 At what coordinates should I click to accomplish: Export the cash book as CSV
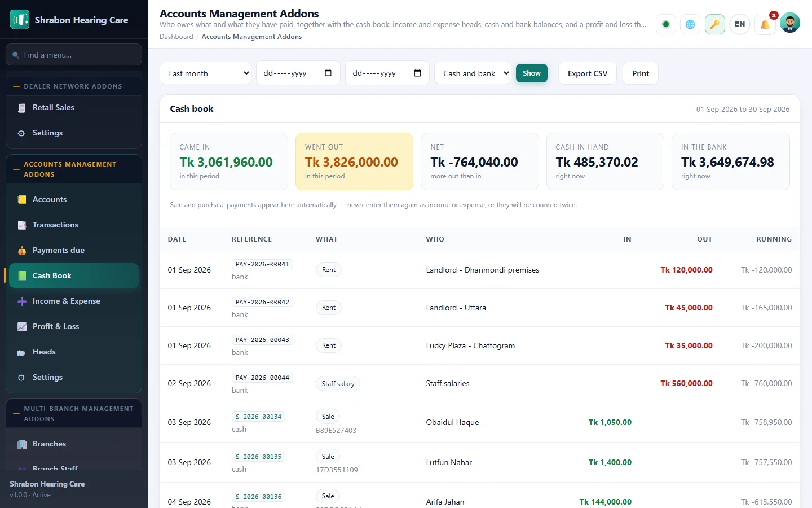tap(588, 73)
